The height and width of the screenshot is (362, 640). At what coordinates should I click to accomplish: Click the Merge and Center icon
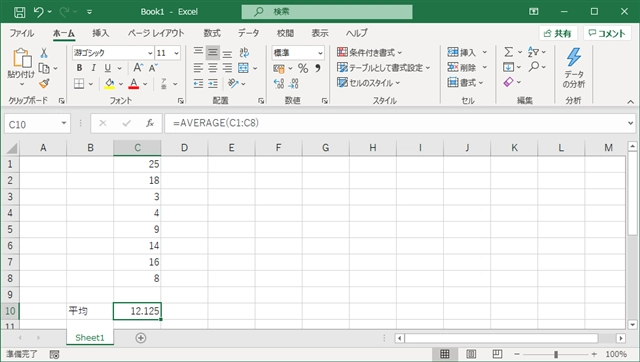(243, 68)
